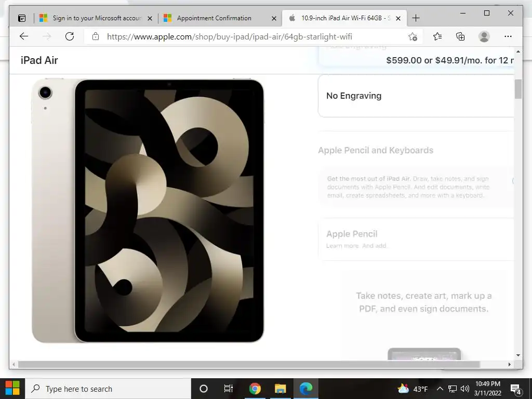This screenshot has width=532, height=399.
Task: Minimize the Edge window
Action: pyautogui.click(x=463, y=13)
